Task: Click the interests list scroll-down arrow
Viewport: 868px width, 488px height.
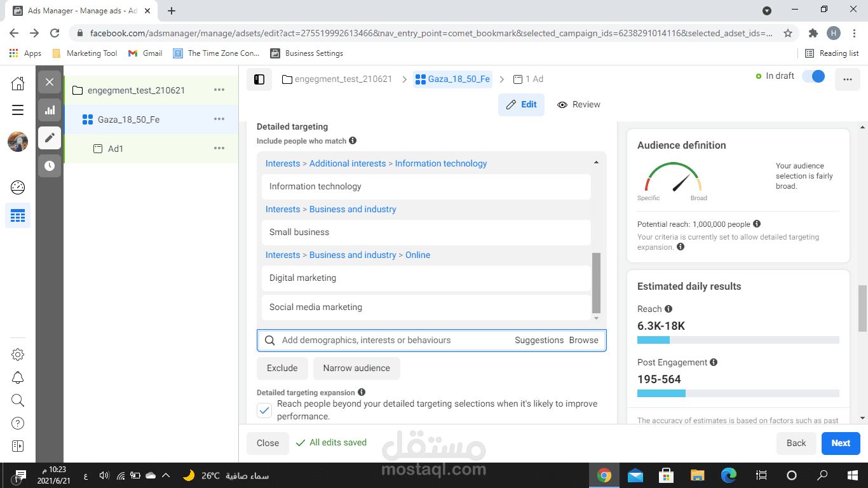Action: [596, 318]
